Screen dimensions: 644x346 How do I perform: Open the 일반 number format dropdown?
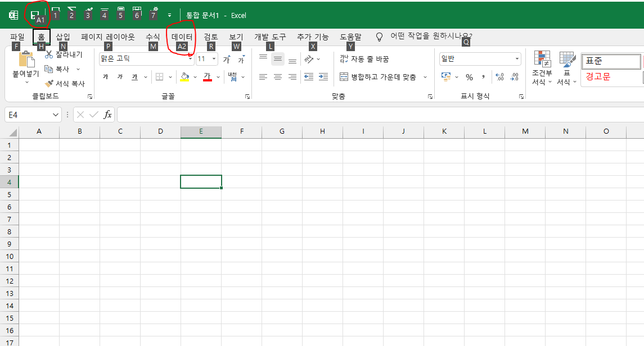coord(517,59)
